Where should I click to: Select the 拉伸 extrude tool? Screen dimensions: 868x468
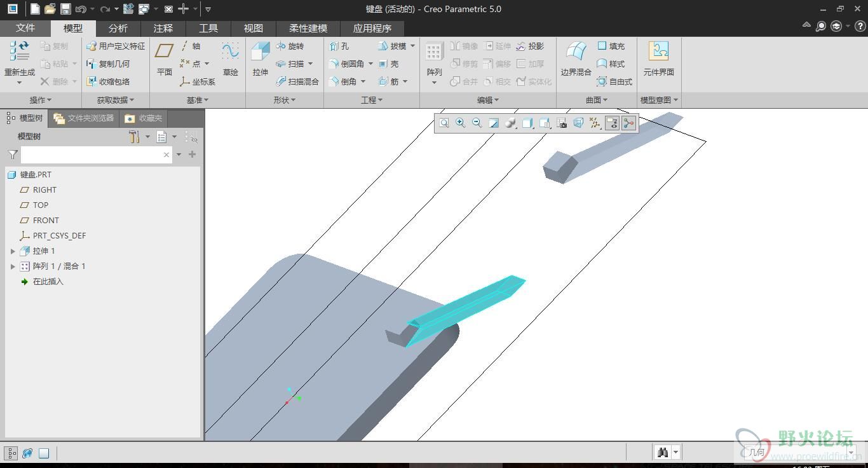261,59
